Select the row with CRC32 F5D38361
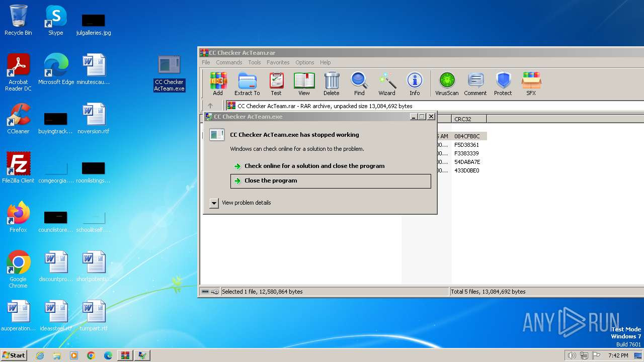The height and width of the screenshot is (362, 644). point(467,145)
